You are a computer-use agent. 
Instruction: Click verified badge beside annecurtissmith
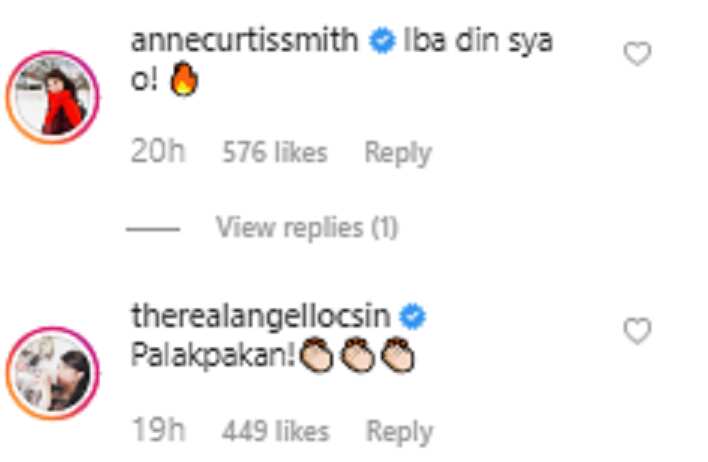coord(382,41)
